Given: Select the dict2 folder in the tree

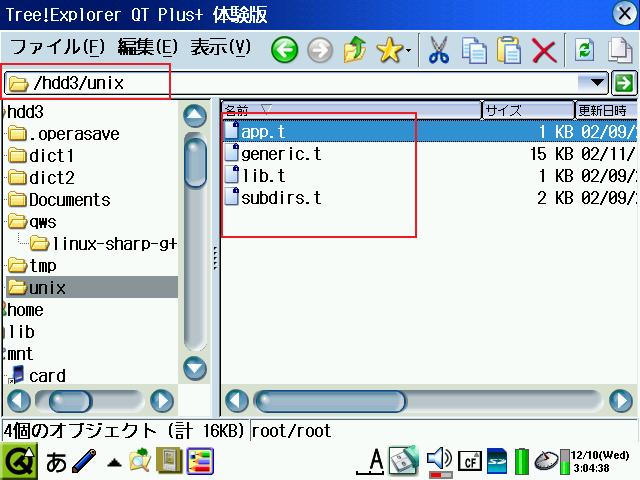Looking at the screenshot, I should tap(41, 178).
